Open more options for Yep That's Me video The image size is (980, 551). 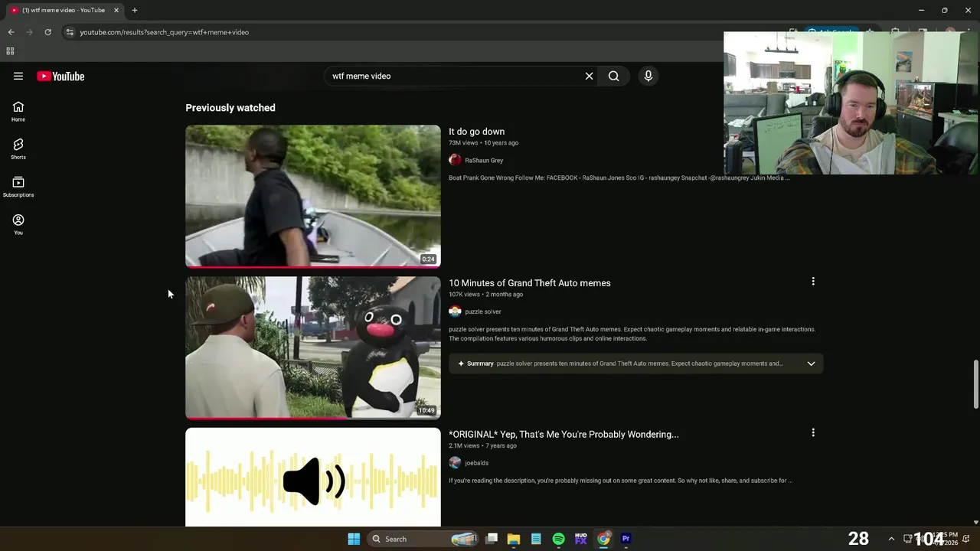tap(813, 433)
